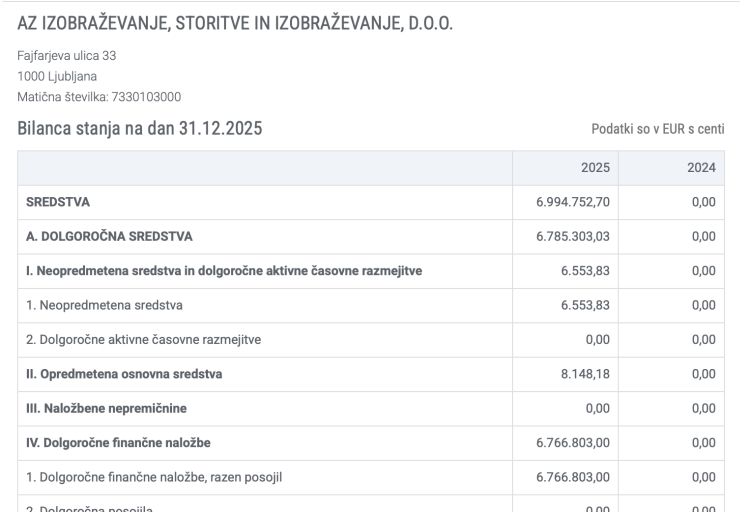
Task: Click the 2024 value in the SREDSTVA row
Action: [704, 202]
